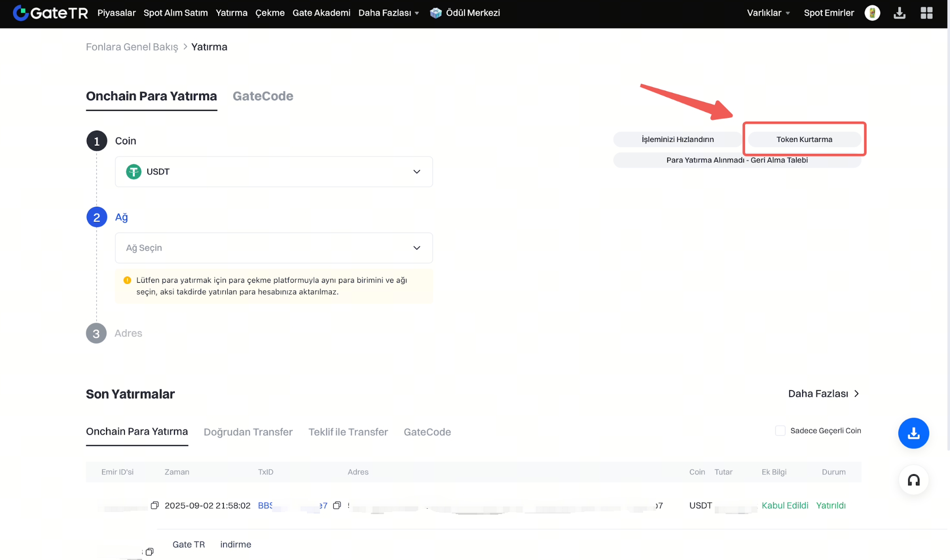Copy the order ID in first row
The width and height of the screenshot is (950, 560).
(154, 505)
